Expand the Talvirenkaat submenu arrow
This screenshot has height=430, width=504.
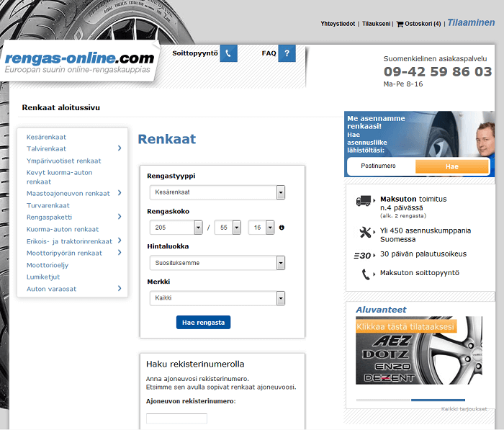[120, 148]
